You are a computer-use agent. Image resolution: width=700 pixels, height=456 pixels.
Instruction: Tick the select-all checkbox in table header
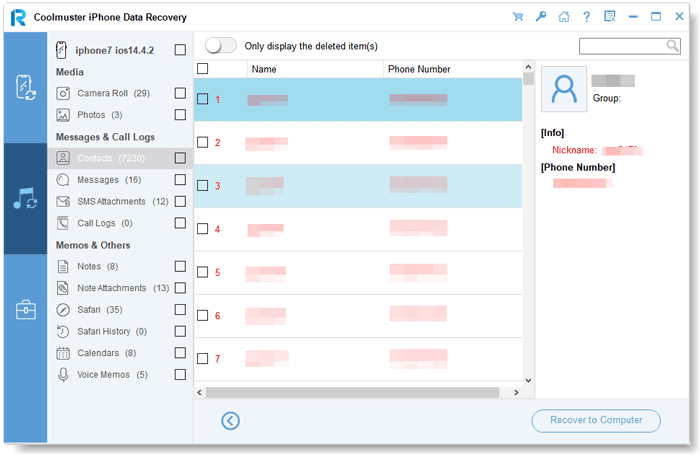pyautogui.click(x=203, y=68)
